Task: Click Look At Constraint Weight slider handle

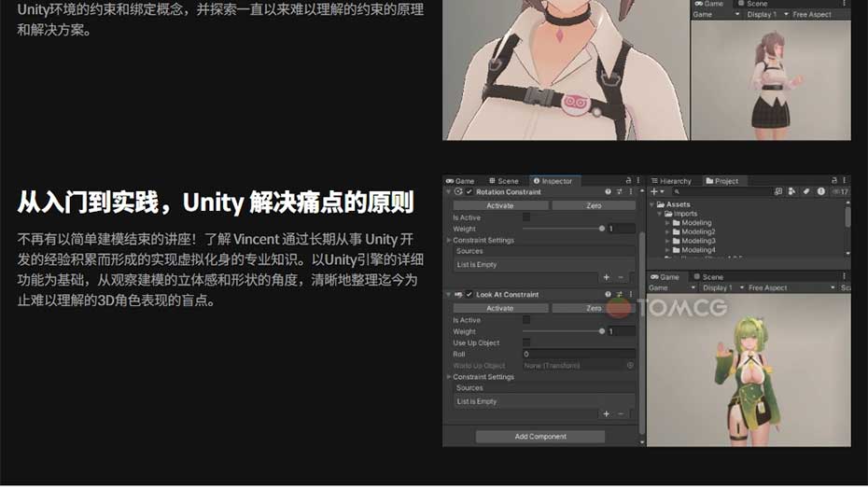Action: 602,331
